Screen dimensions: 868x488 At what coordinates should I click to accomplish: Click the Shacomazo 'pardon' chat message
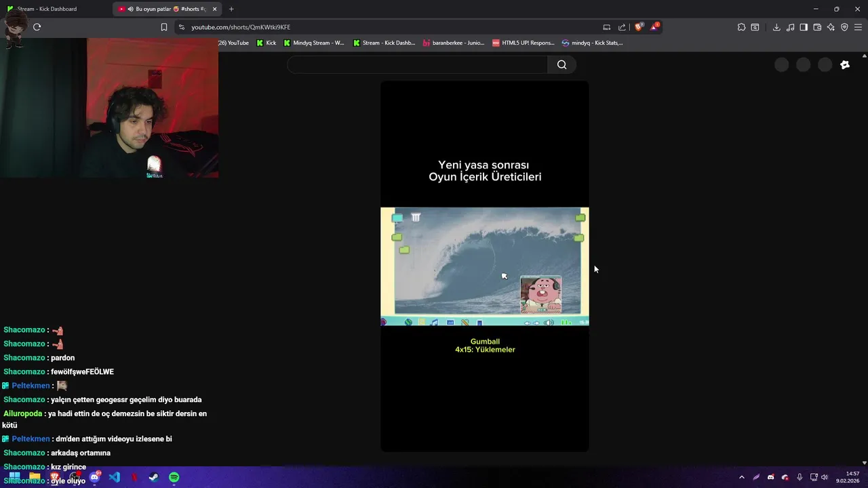point(62,358)
